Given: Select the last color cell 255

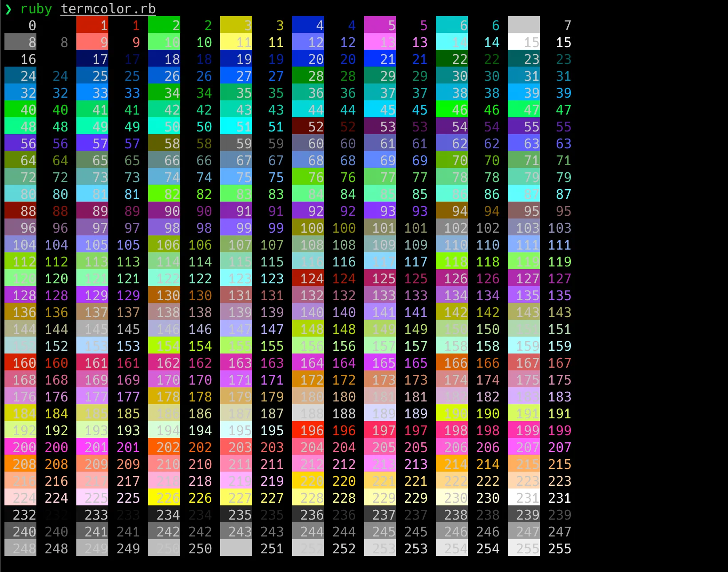Looking at the screenshot, I should coord(524,548).
